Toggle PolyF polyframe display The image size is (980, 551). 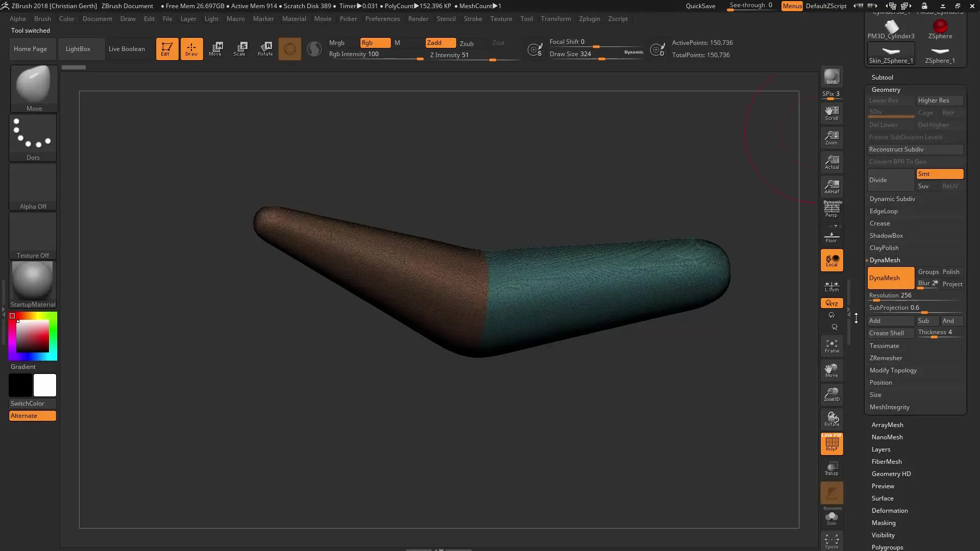(831, 443)
